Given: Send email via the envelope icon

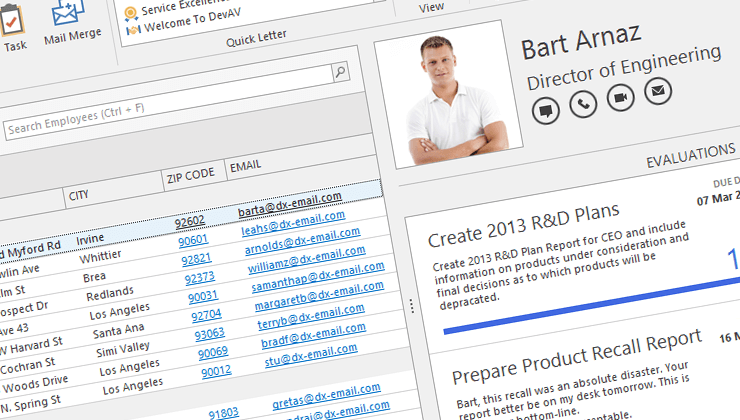Looking at the screenshot, I should pos(657,93).
